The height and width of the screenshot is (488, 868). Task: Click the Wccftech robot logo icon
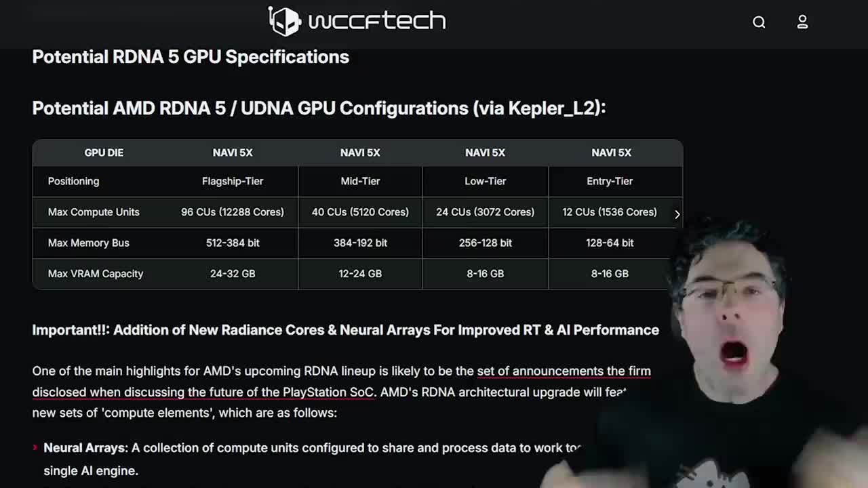click(286, 21)
